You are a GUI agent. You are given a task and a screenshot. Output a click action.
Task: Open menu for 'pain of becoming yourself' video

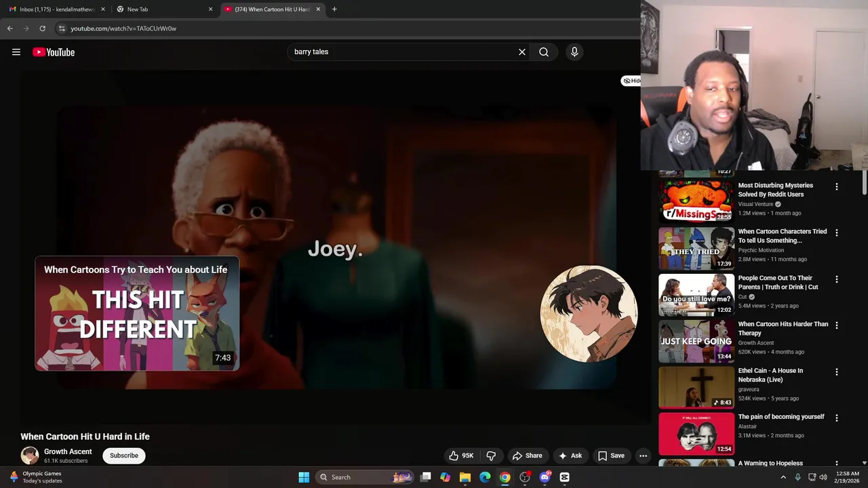click(836, 418)
